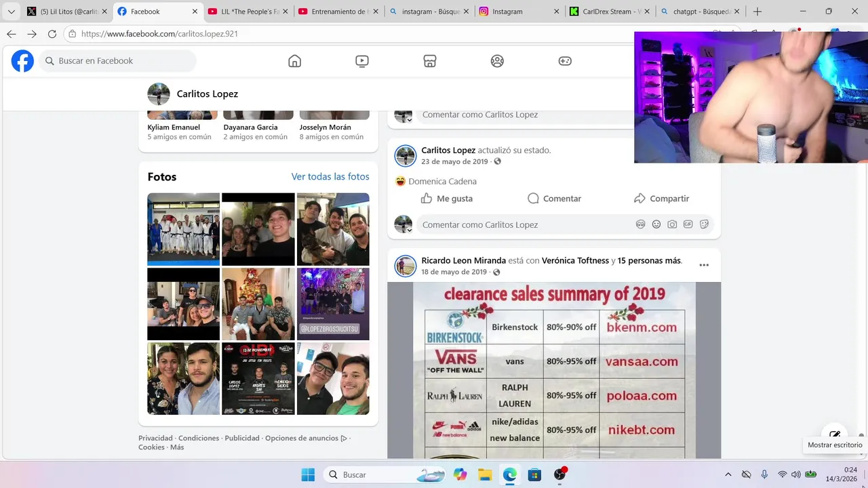Open the Facebook home logo
This screenshot has width=868, height=488.
click(x=22, y=61)
